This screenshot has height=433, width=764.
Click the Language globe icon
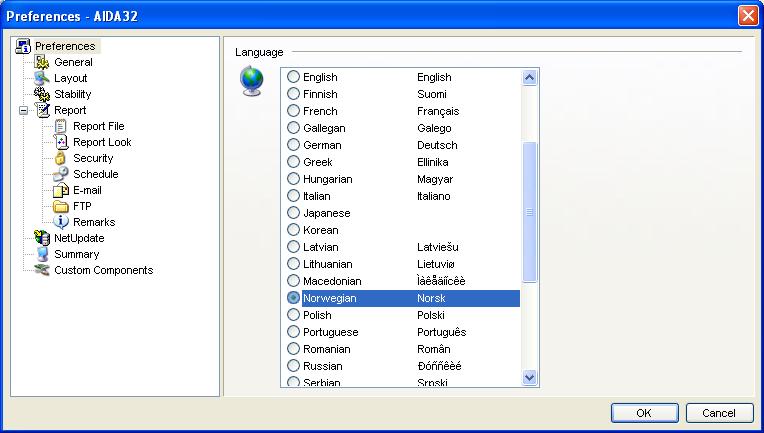click(x=251, y=81)
